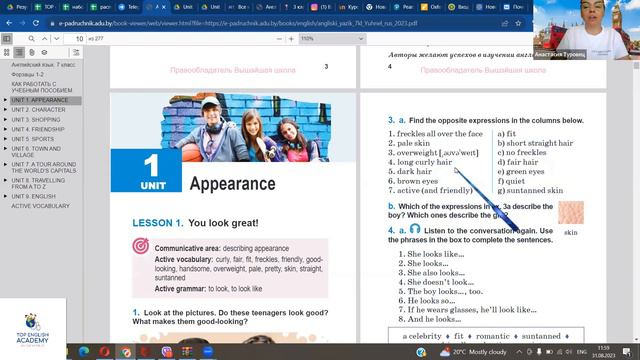Expand UNIT 6. TOWN AND VILLAGE outline entry
This screenshot has height=360, width=640.
(5, 149)
